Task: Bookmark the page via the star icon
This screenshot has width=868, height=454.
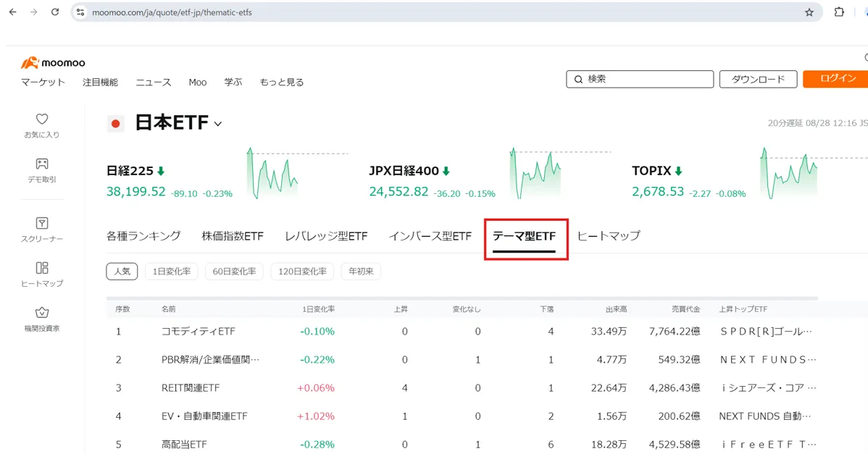Action: coord(810,12)
